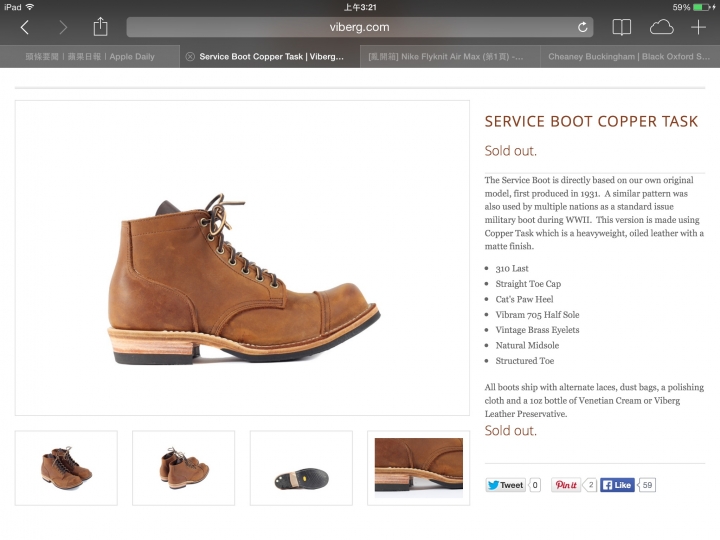Click the Vibram 705 Half Sole bullet
Image resolution: width=720 pixels, height=540 pixels.
pyautogui.click(x=537, y=315)
